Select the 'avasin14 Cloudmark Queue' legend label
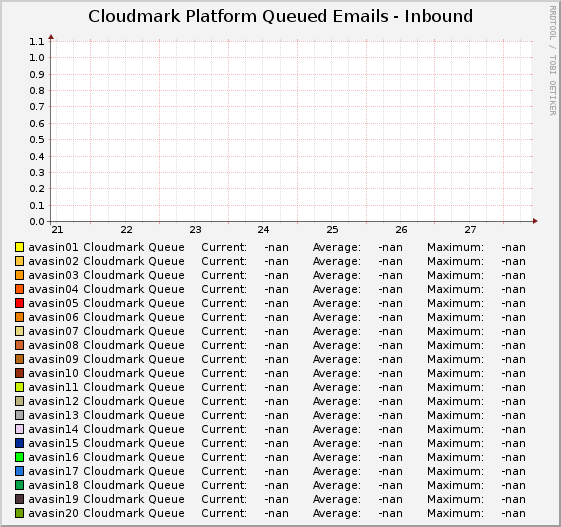Image resolution: width=561 pixels, height=527 pixels. (106, 429)
